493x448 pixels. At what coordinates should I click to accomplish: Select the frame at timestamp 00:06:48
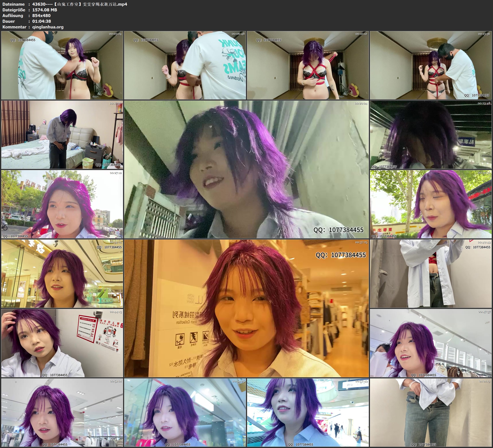[x=185, y=65]
